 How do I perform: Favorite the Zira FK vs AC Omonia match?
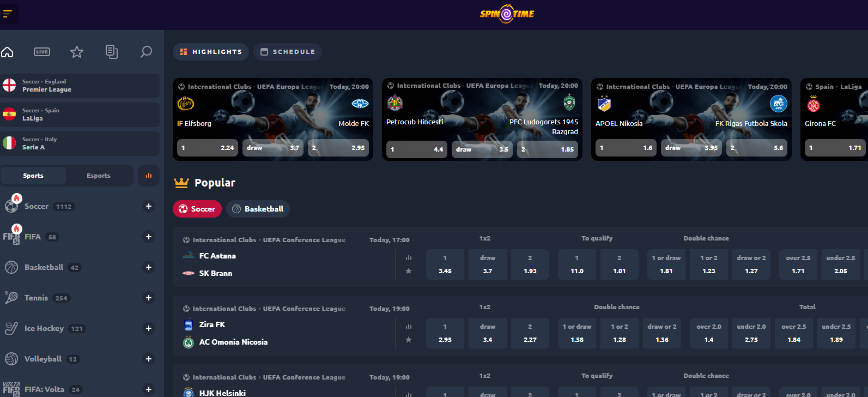click(x=409, y=340)
